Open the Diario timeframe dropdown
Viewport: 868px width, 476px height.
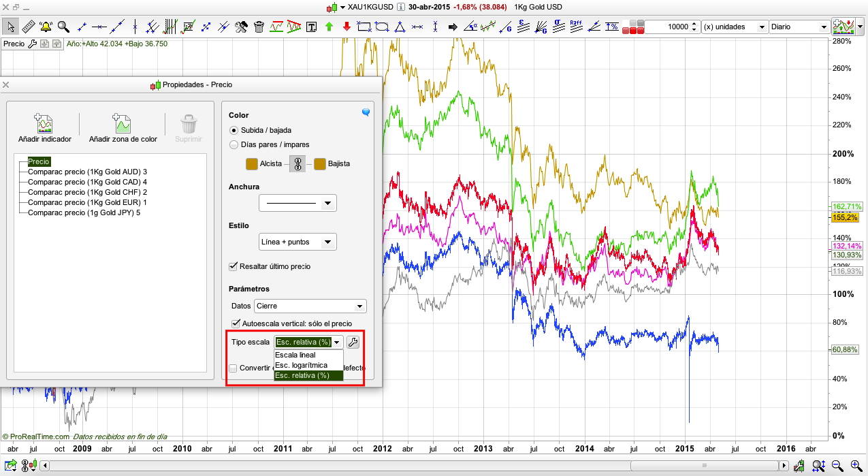point(799,27)
